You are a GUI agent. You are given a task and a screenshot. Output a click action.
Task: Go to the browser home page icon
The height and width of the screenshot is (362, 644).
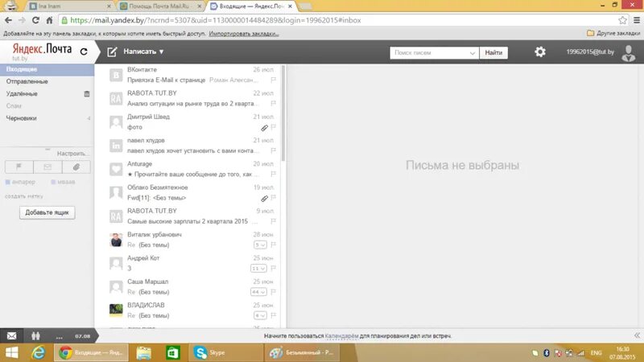point(49,20)
